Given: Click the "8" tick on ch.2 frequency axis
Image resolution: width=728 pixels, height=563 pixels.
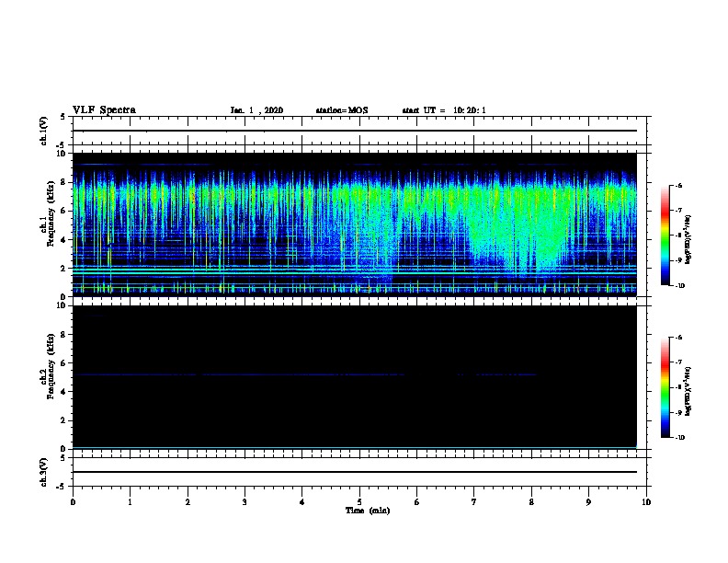Looking at the screenshot, I should pyautogui.click(x=63, y=335).
